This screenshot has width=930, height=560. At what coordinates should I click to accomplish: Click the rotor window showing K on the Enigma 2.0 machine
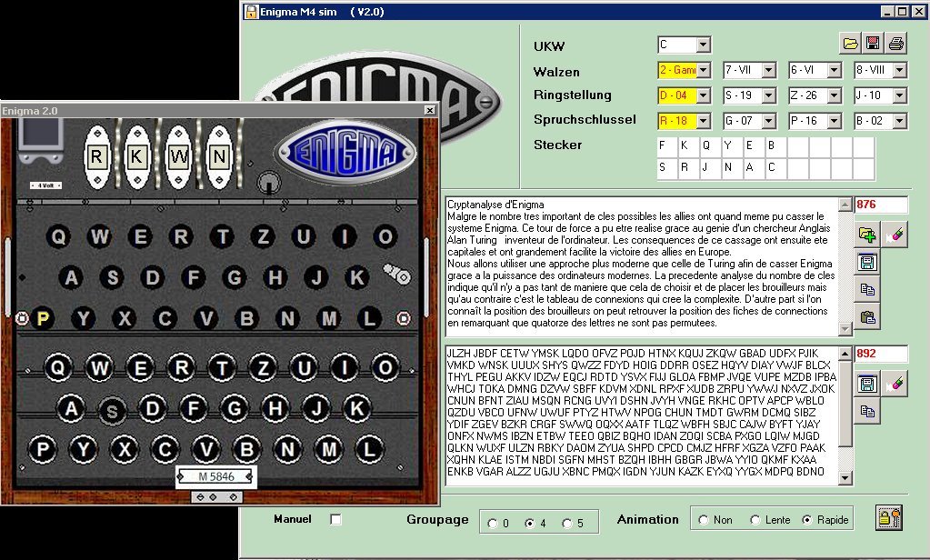click(x=137, y=156)
